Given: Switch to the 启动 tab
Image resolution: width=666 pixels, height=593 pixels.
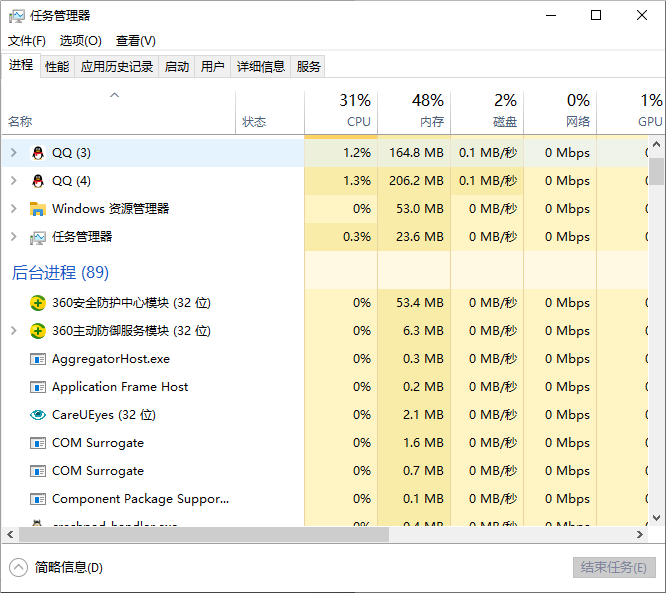Looking at the screenshot, I should [177, 67].
